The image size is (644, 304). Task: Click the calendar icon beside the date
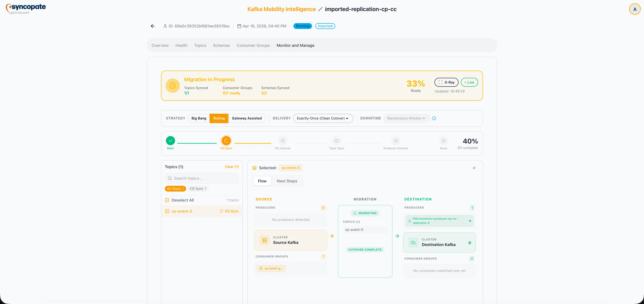(239, 26)
